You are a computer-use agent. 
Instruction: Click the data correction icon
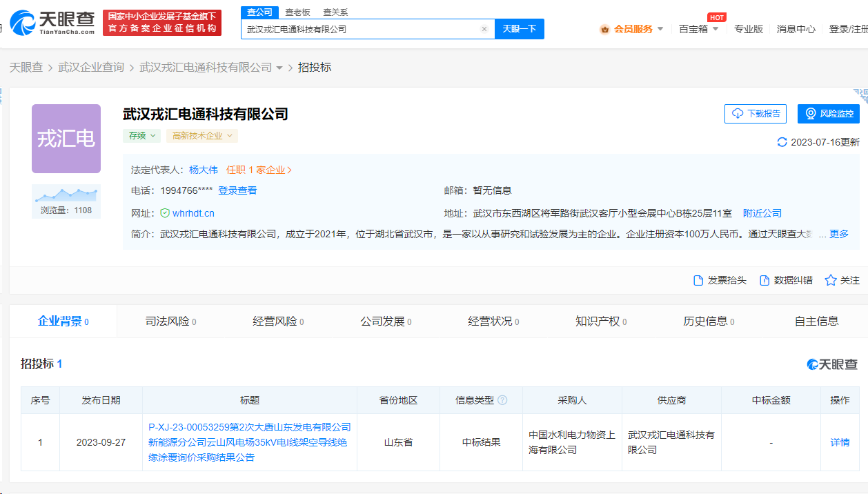[765, 280]
